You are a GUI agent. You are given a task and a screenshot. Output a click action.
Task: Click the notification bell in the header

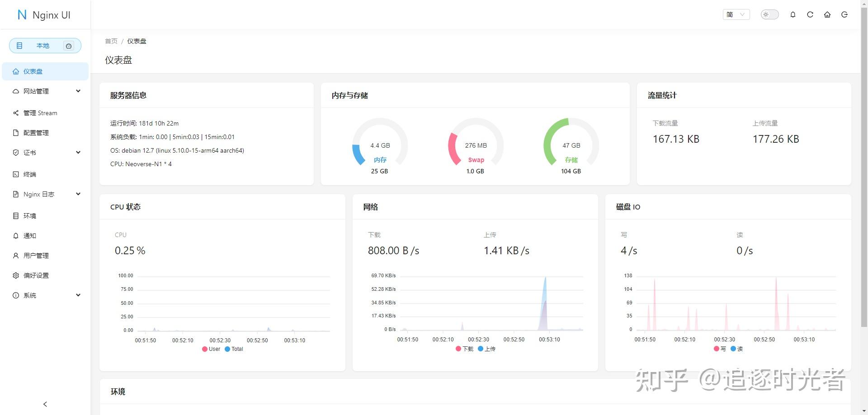point(793,14)
